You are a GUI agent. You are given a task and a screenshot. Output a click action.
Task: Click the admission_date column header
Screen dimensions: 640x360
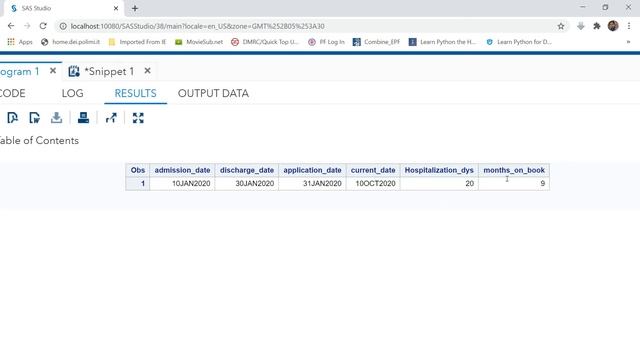[182, 170]
